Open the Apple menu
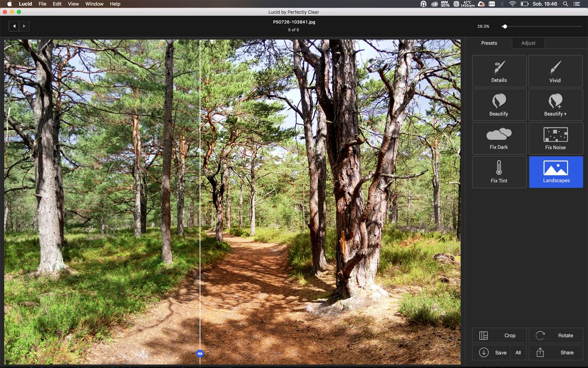588x368 pixels. click(x=9, y=4)
